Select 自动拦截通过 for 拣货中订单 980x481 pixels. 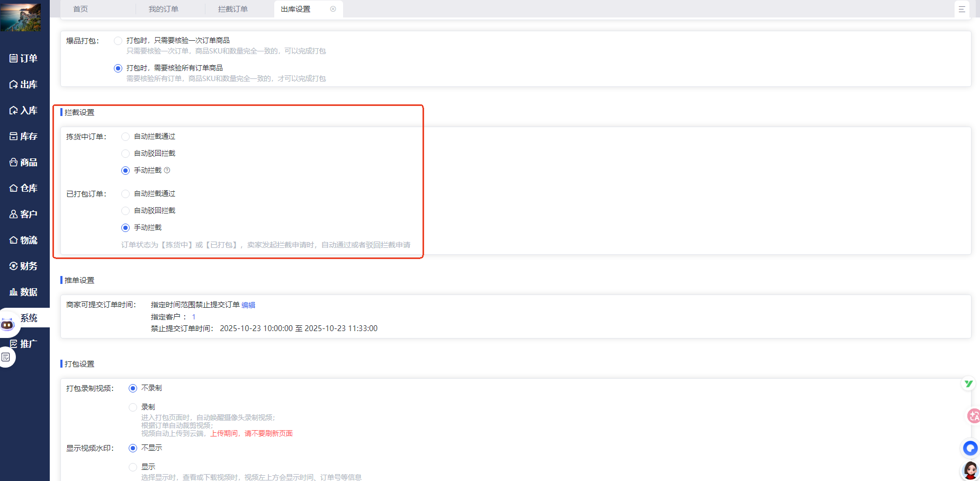click(125, 137)
